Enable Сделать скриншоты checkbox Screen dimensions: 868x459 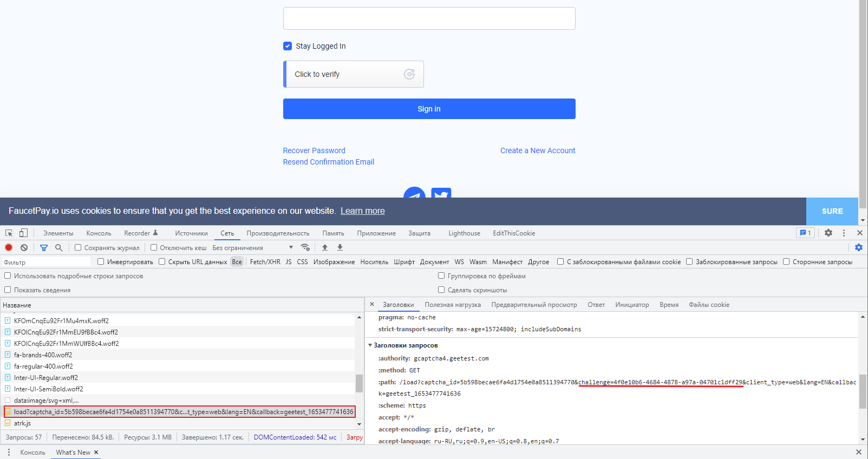tap(441, 290)
